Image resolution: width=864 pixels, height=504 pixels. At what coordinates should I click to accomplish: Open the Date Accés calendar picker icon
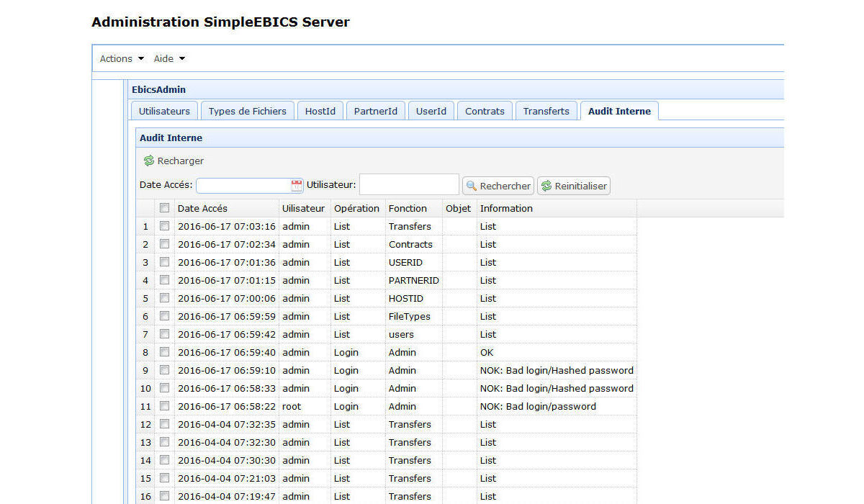tap(297, 186)
